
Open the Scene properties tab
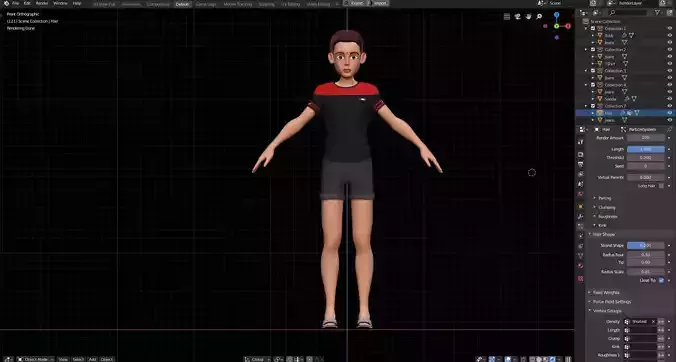(580, 184)
